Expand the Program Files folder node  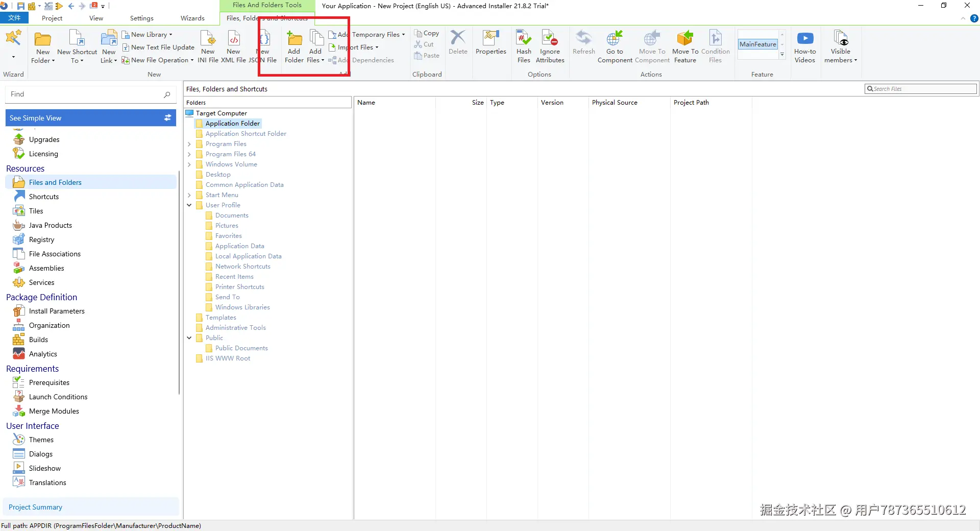click(189, 144)
